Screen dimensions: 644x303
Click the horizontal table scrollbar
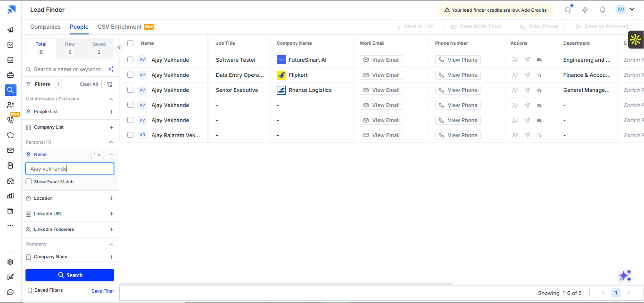[x=286, y=284]
